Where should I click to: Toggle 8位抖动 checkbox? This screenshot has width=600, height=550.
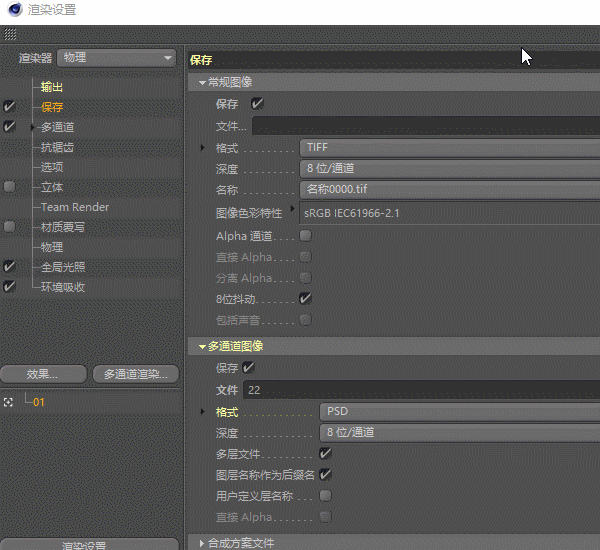[305, 299]
